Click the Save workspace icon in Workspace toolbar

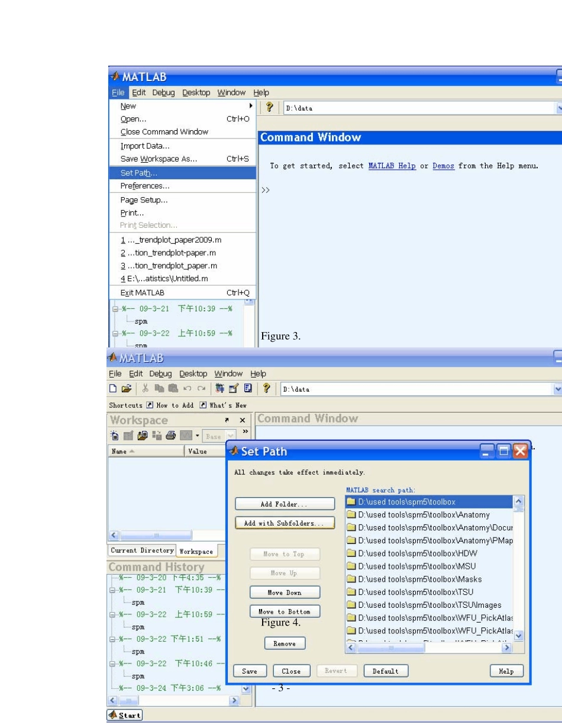(156, 436)
